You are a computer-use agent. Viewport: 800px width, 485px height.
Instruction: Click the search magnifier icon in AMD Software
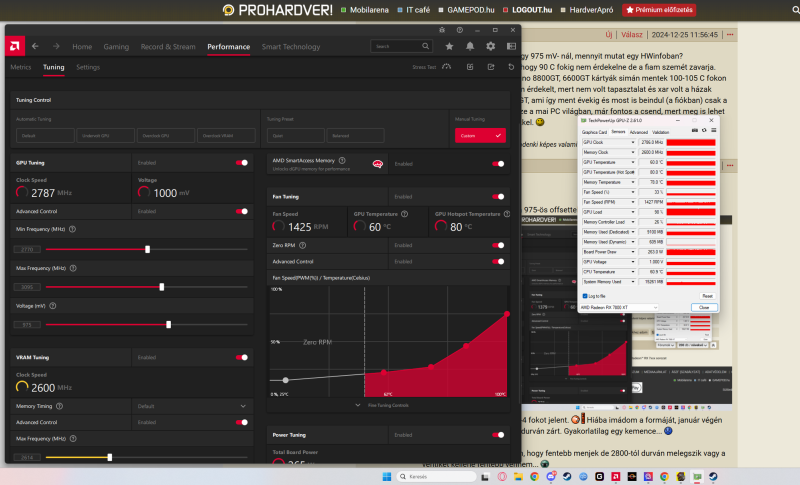coord(426,46)
